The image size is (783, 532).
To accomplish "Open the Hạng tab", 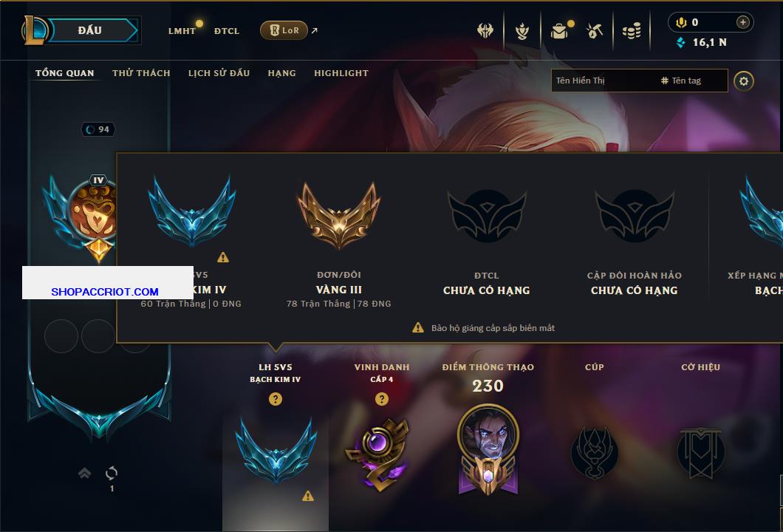I will [x=281, y=73].
